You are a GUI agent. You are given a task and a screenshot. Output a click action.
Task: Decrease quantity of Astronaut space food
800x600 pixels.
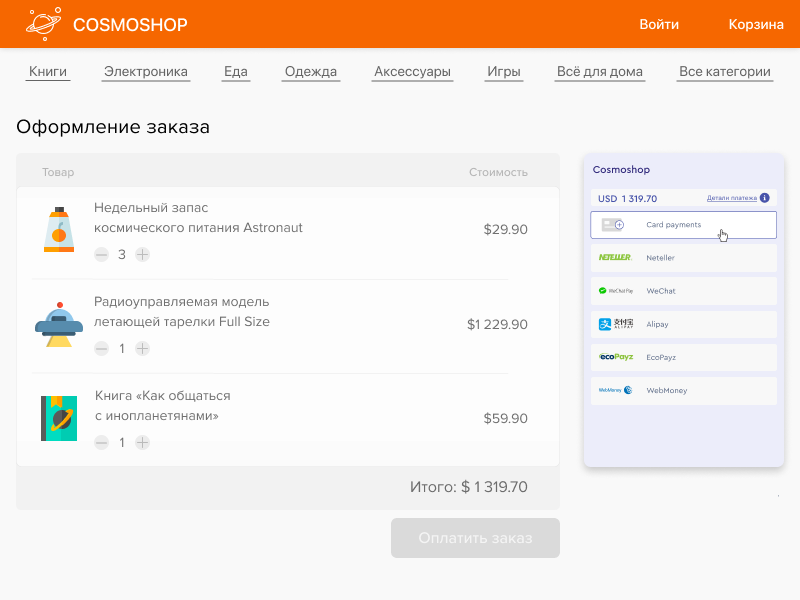click(x=101, y=255)
